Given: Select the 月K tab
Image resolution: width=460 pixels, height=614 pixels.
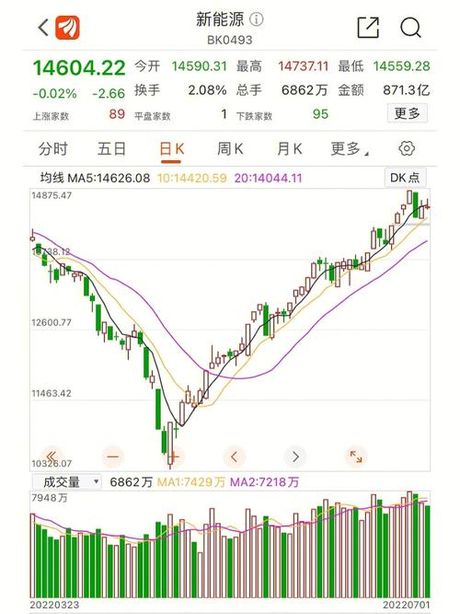Looking at the screenshot, I should [x=289, y=149].
